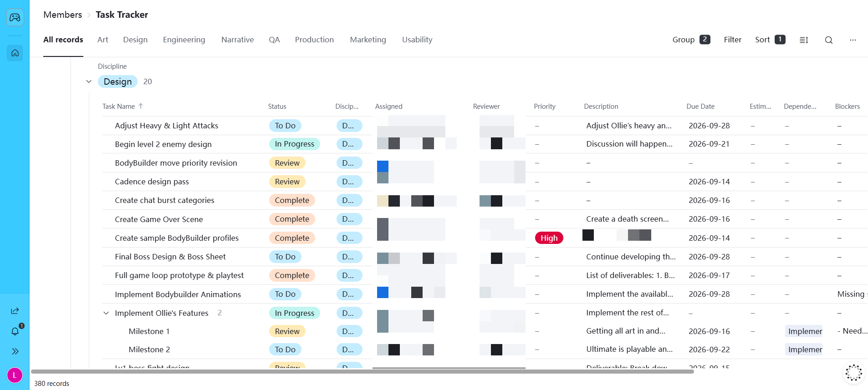The height and width of the screenshot is (390, 868).
Task: Click due date 2026-09-22
Action: pyautogui.click(x=709, y=349)
